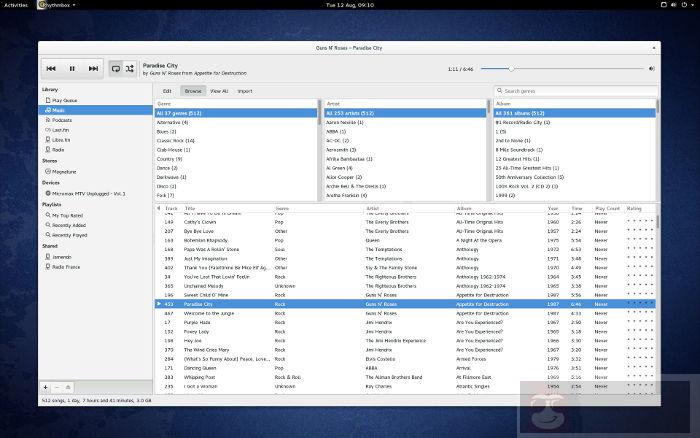Filter by album 50th Anniversary Collection (5)
The height and width of the screenshot is (438, 700).
[575, 177]
